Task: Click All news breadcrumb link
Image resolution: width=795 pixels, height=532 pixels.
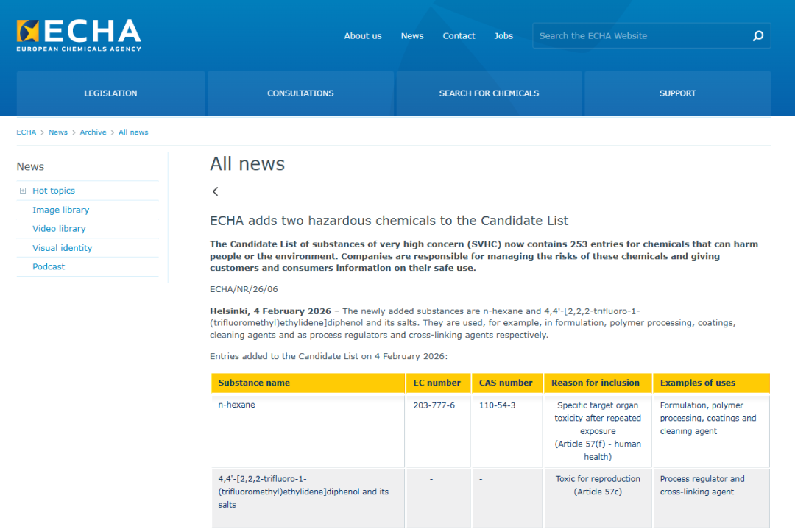Action: [x=133, y=132]
